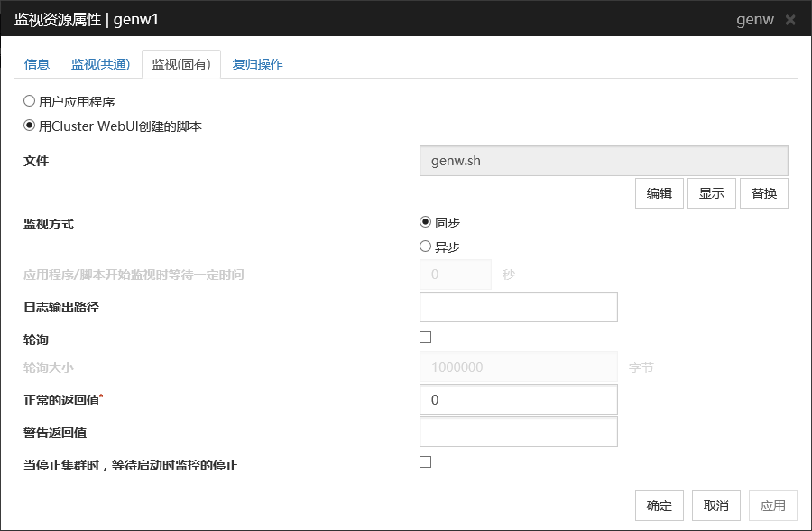The image size is (812, 531).
Task: Select 同步 monitoring mode
Action: coord(426,222)
